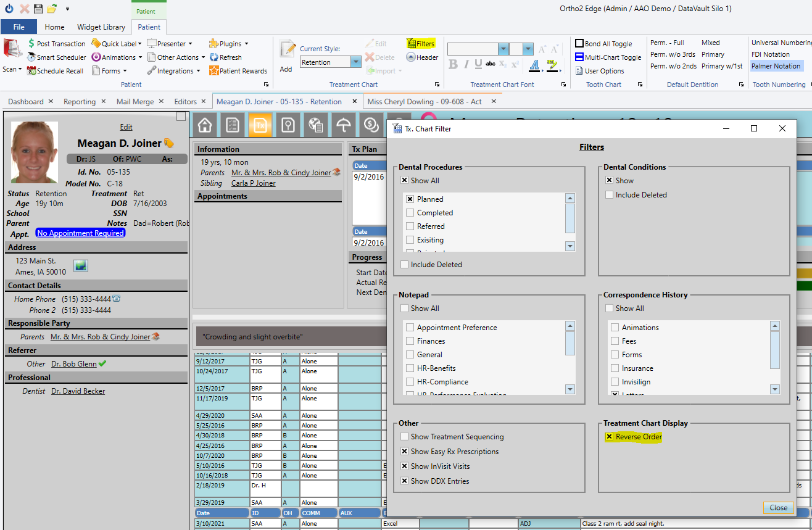
Task: Switch to the Mail Merge tab
Action: 135,102
